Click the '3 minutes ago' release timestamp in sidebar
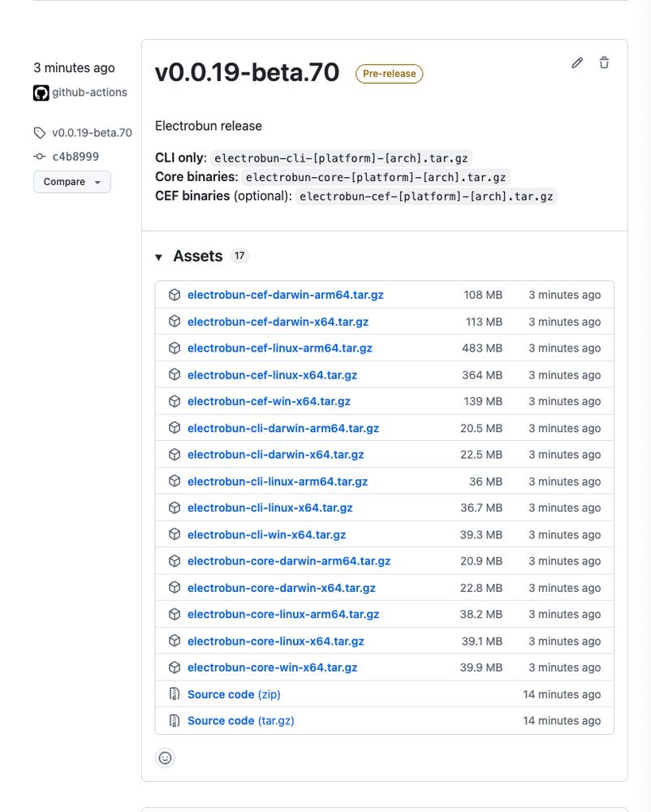The image size is (651, 812). point(74,68)
